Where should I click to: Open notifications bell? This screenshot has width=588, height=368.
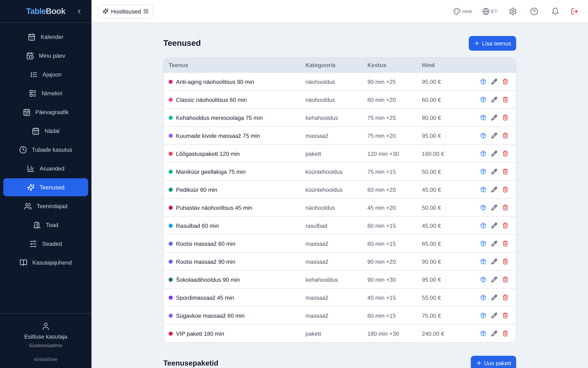(555, 11)
